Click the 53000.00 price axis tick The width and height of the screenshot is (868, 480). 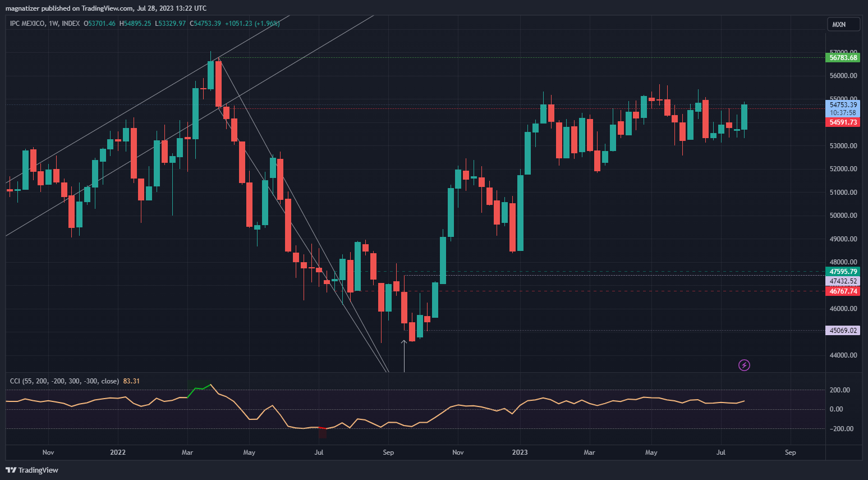[843, 145]
